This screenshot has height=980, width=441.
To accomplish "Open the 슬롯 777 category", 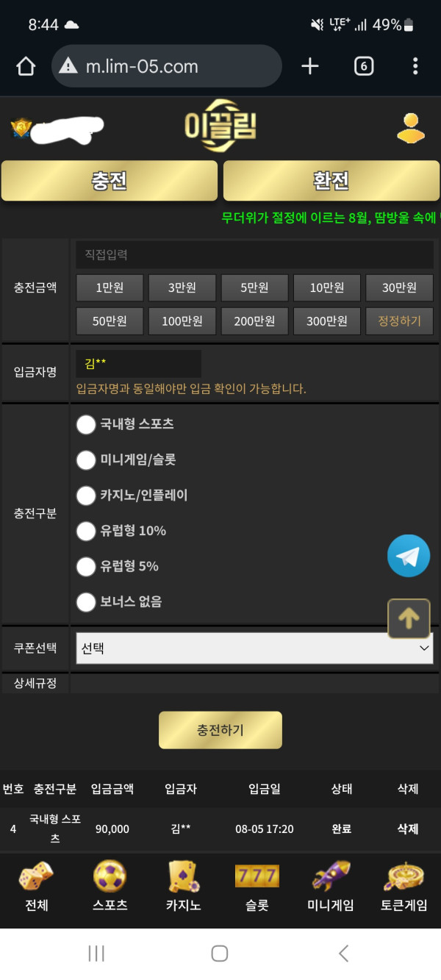I will coord(257,887).
